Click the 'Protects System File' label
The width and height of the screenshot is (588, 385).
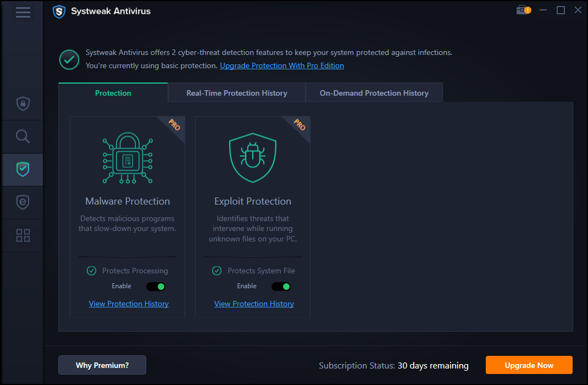[261, 271]
